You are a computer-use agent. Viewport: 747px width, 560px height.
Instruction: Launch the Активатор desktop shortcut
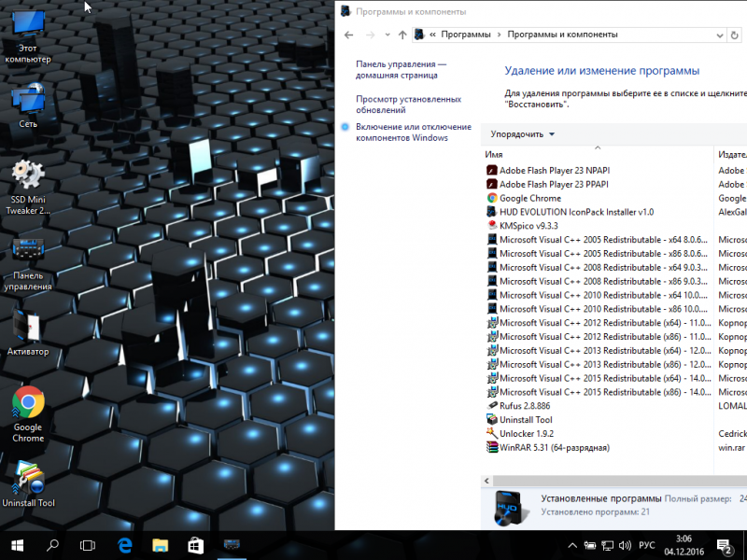[28, 333]
